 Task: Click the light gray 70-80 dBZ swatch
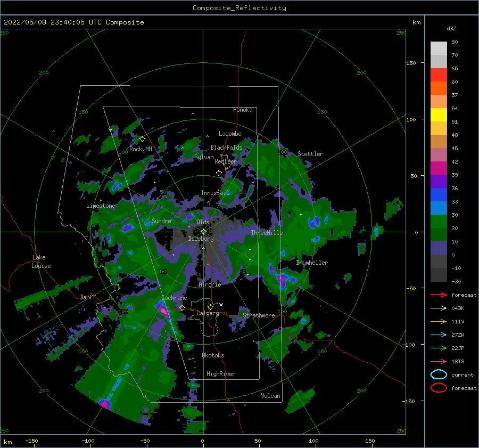439,48
